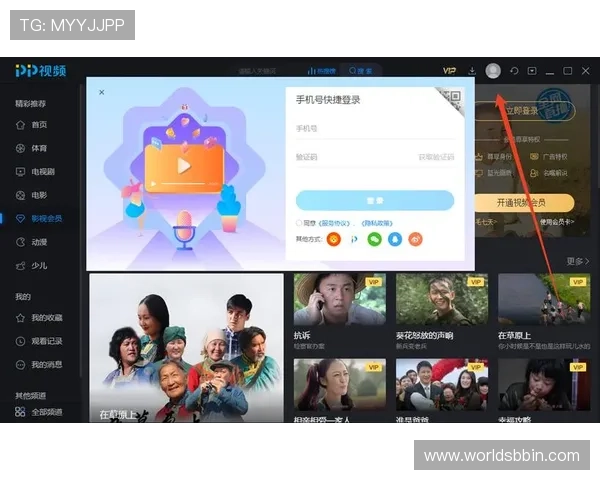Click 获取验证码 to get code
The image size is (600, 480).
436,157
